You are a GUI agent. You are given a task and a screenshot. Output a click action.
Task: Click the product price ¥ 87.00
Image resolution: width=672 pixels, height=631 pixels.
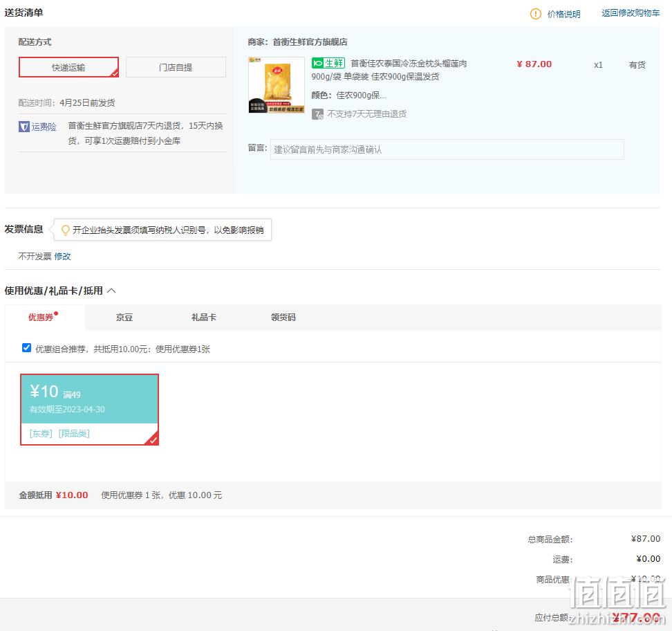click(x=534, y=64)
